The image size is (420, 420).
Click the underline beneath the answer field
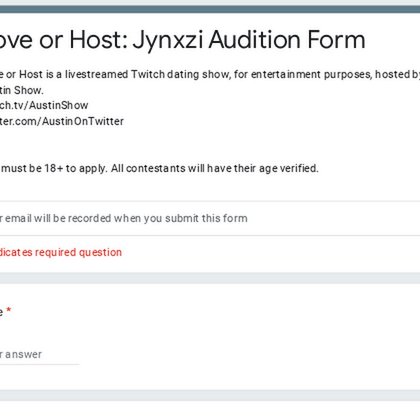tap(39, 364)
